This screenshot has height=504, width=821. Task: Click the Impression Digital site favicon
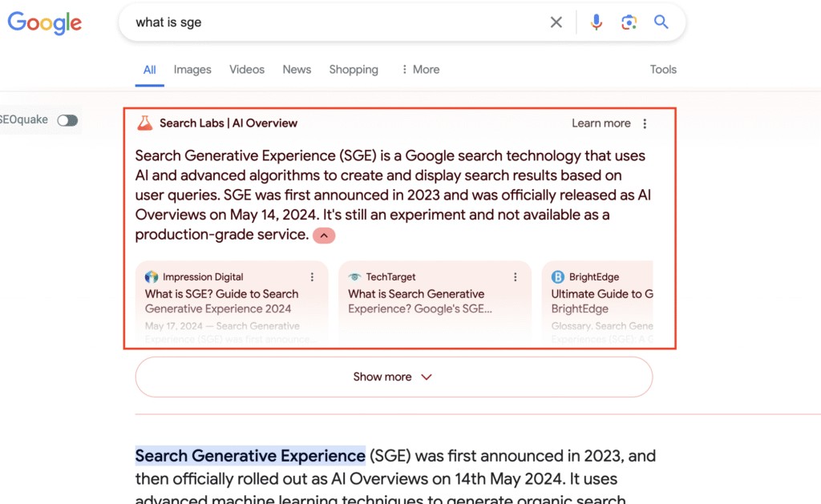tap(152, 276)
